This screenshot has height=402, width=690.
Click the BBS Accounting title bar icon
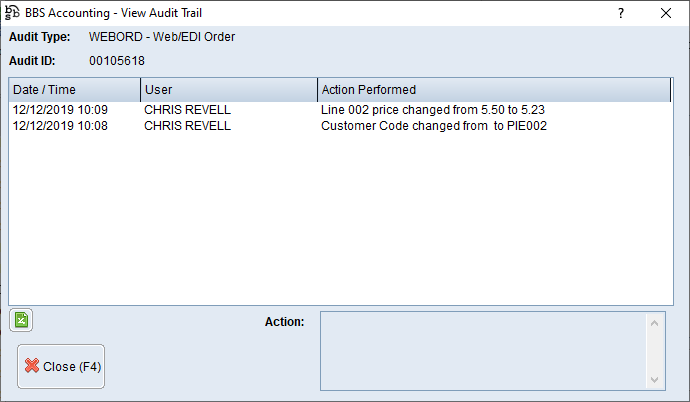tap(12, 13)
